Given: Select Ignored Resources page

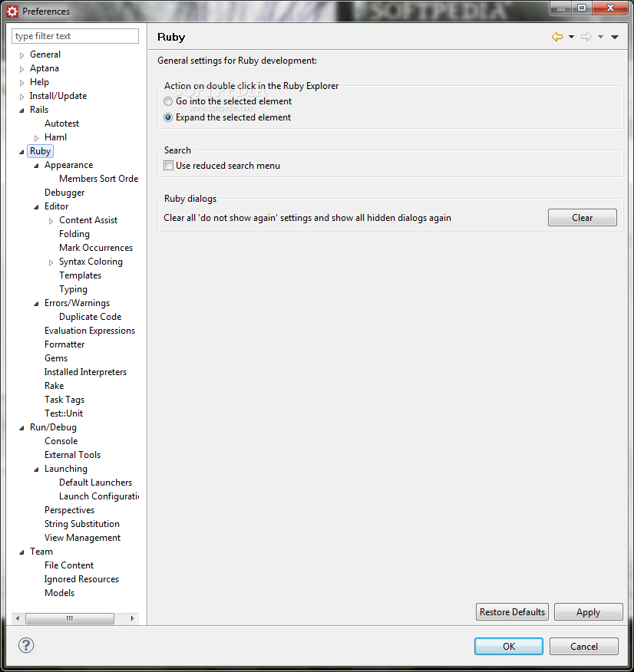Looking at the screenshot, I should pos(81,579).
